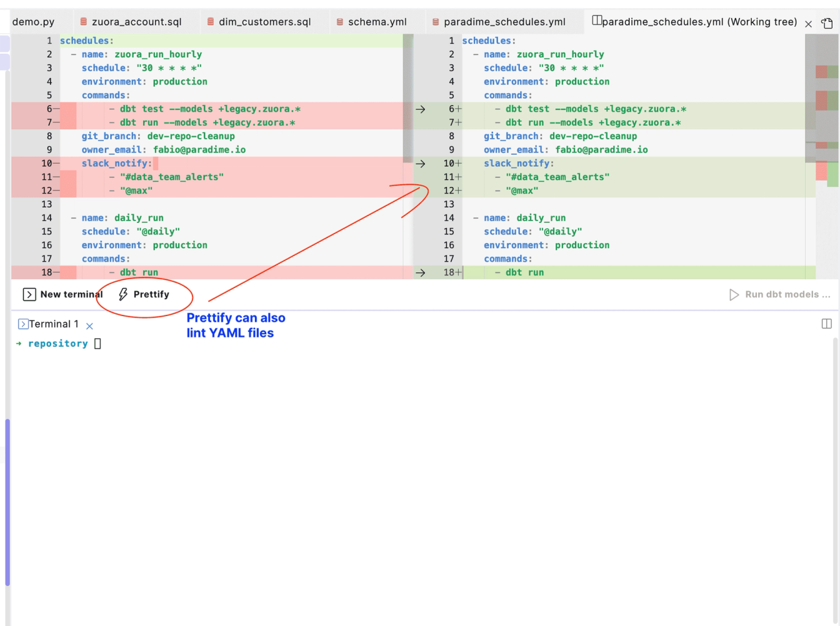Click "name: daily_run" in the right pane
The image size is (840, 626).
[x=524, y=218]
